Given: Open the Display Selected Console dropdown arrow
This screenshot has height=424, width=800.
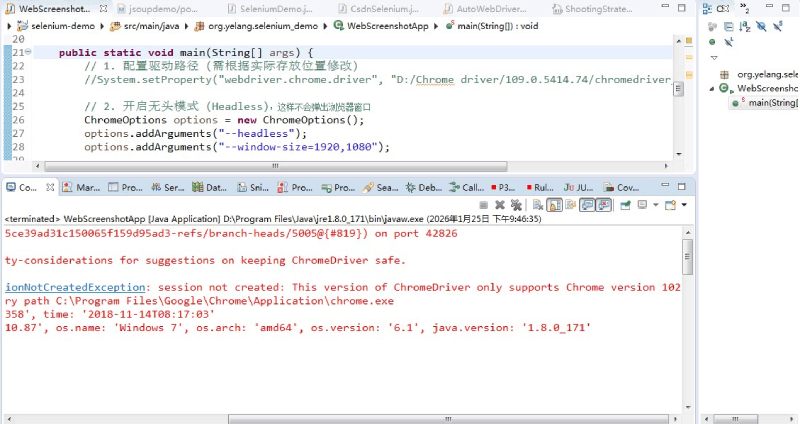Looking at the screenshot, I should (x=656, y=205).
